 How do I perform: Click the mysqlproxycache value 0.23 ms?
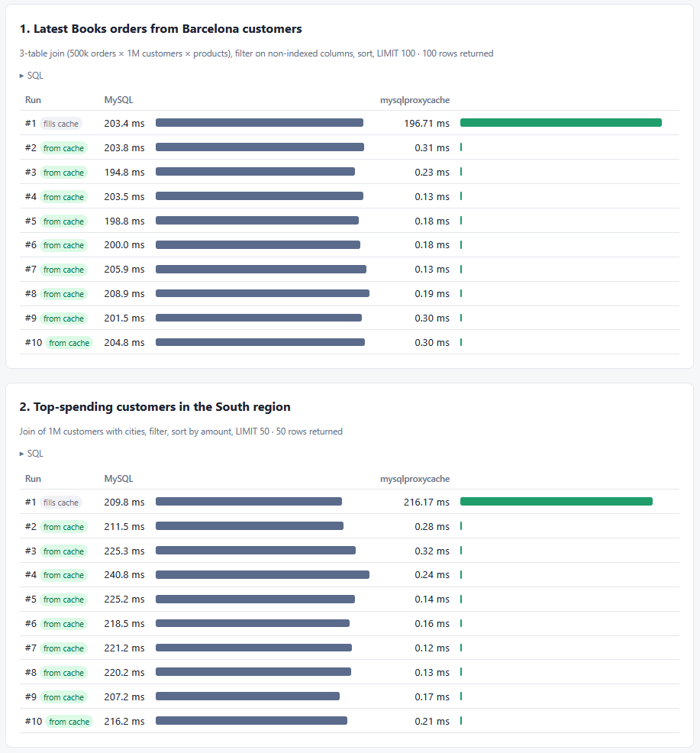(x=432, y=172)
